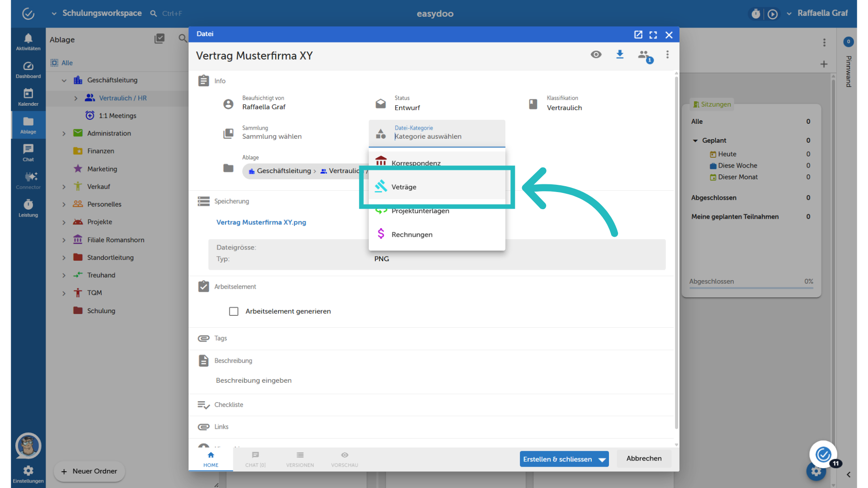Open the dialog's three-dot more menu

(x=667, y=55)
